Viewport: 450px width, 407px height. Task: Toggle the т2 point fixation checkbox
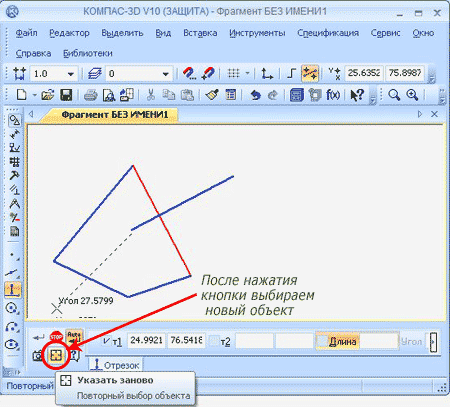click(215, 341)
